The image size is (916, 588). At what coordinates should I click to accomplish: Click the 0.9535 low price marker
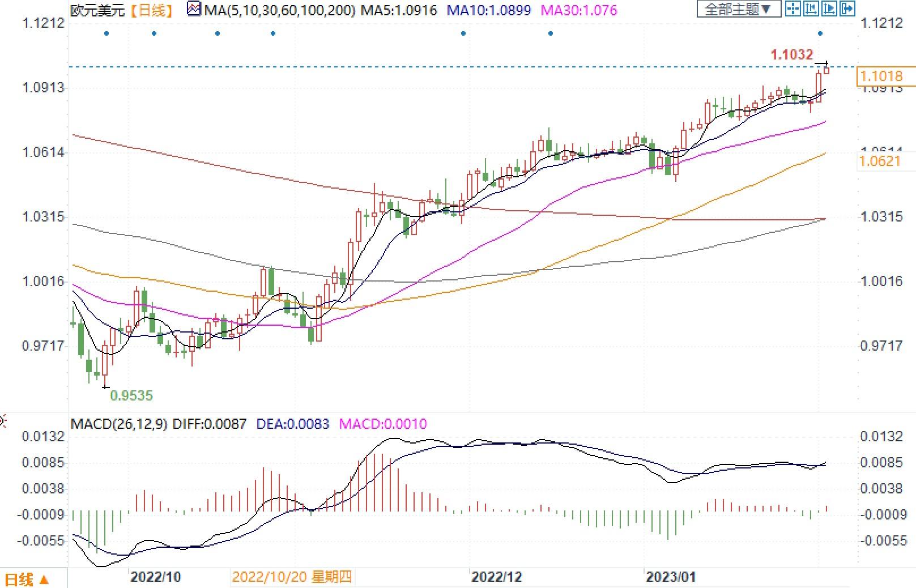coord(131,395)
